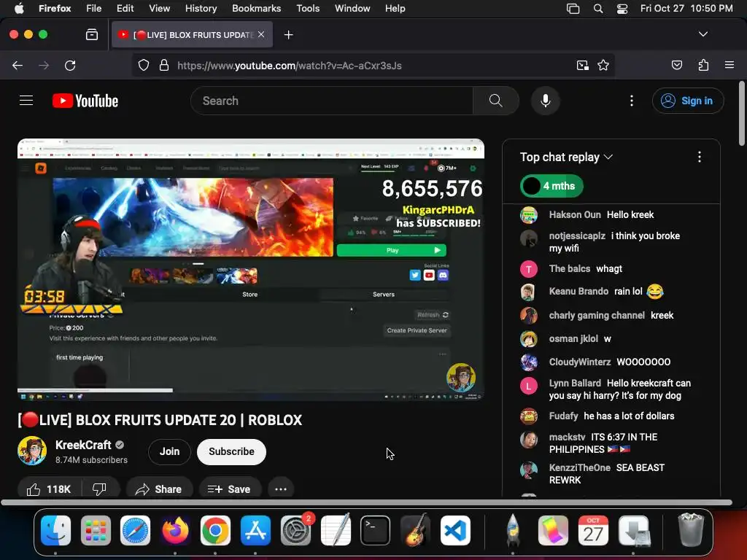The image size is (747, 560).
Task: Save page to Pocket
Action: (x=676, y=65)
